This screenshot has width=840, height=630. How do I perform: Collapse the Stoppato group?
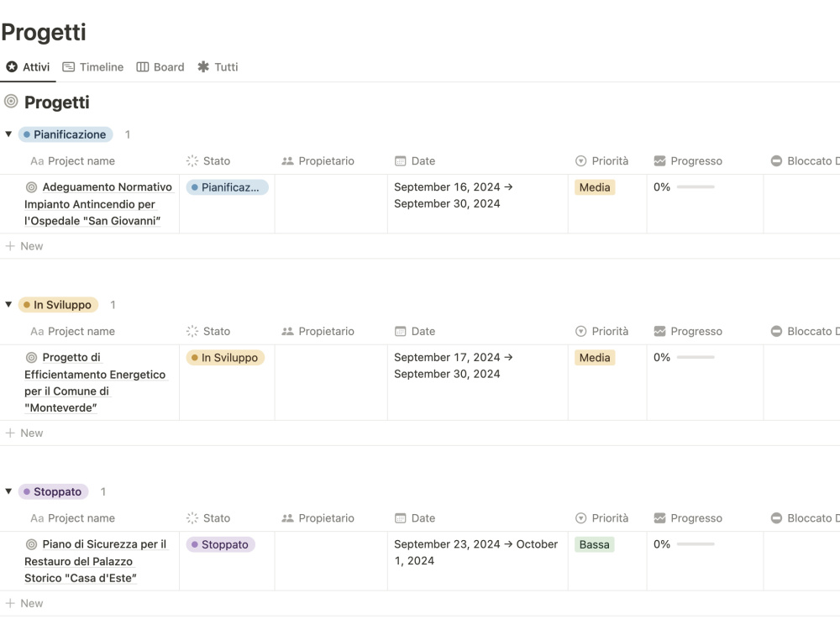tap(8, 491)
